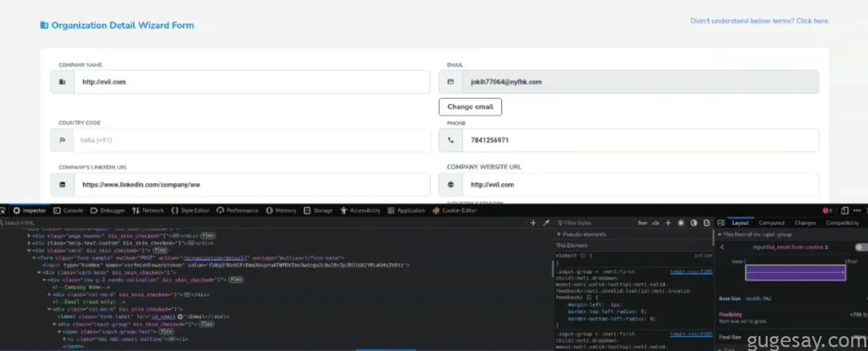The width and height of the screenshot is (868, 351).
Task: Toggle the .cls class panel
Action: [656, 223]
